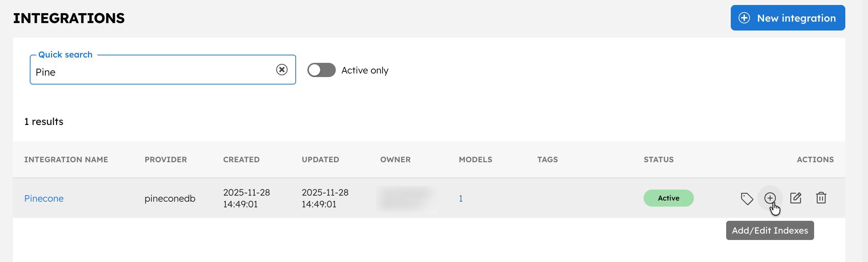Click the Models column header
The width and height of the screenshot is (868, 262).
(x=475, y=159)
